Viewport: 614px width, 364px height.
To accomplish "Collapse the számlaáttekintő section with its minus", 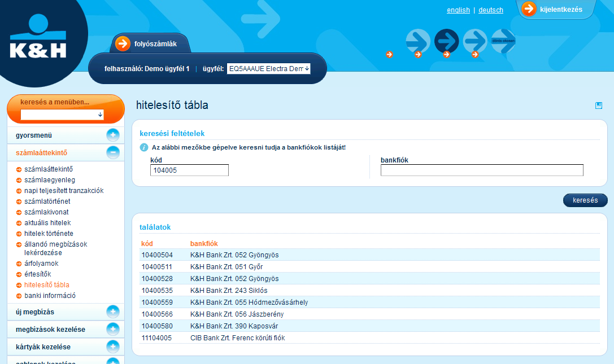I will click(x=113, y=152).
